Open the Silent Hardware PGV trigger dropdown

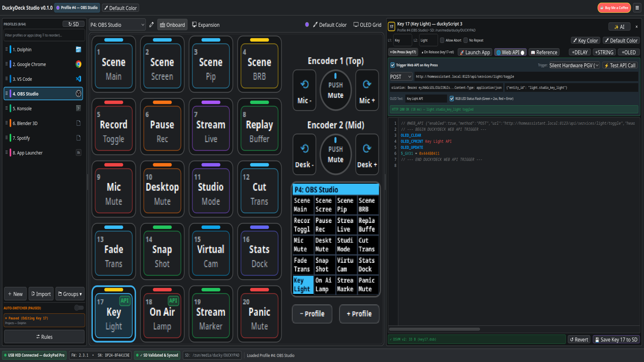574,65
